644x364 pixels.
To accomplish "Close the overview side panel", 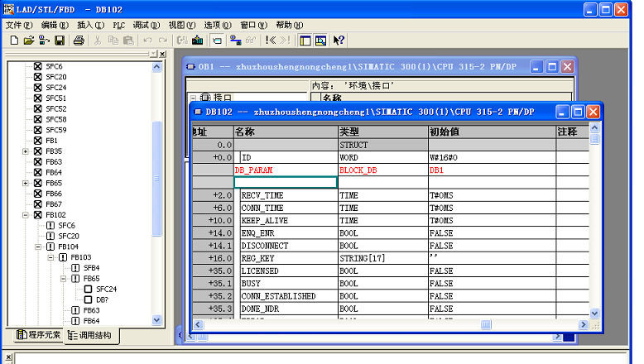I will click(162, 54).
